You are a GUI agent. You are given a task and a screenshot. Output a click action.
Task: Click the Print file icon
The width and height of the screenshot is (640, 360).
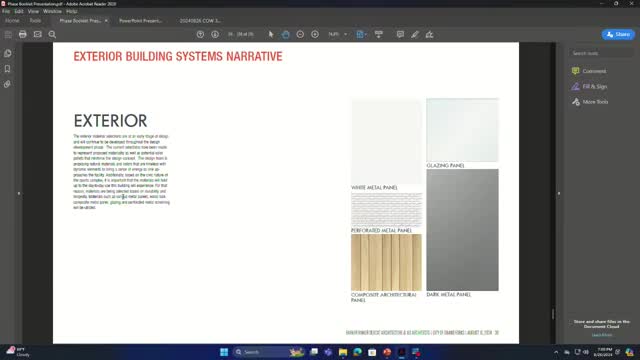coord(22,34)
